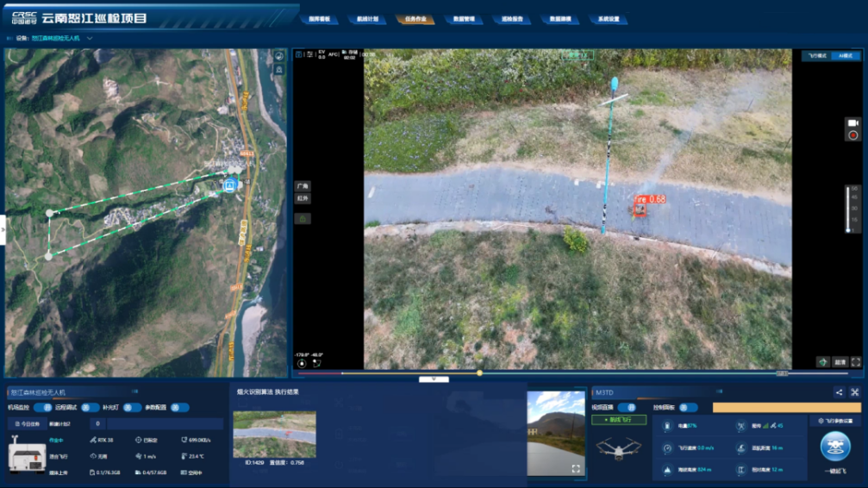
Task: Click the green lock icon under 红外
Action: pos(303,219)
